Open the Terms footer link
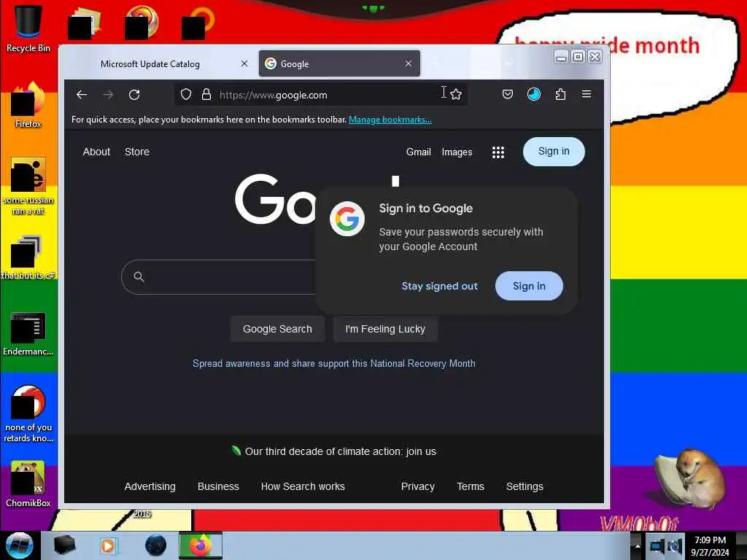Screen dimensions: 747x560 coord(471,486)
